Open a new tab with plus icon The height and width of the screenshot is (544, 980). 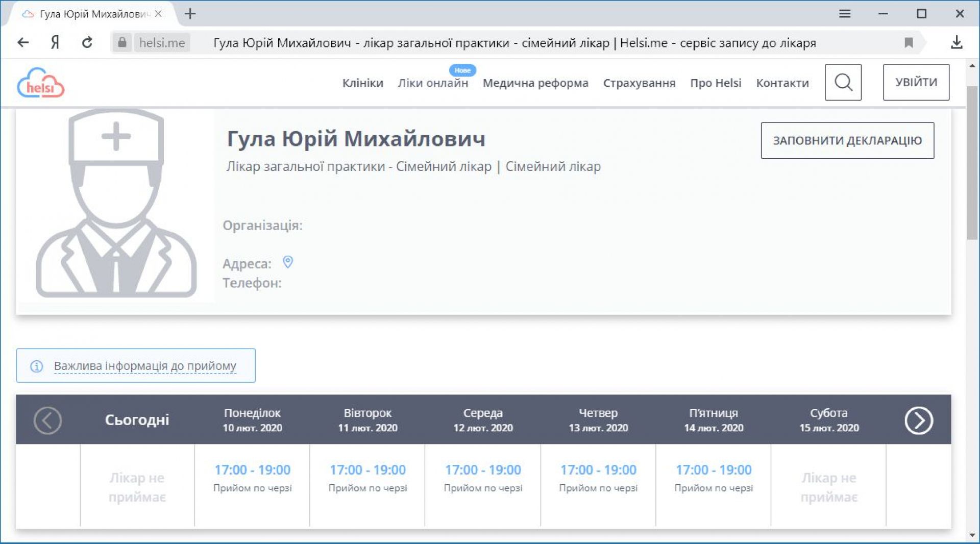click(x=190, y=14)
